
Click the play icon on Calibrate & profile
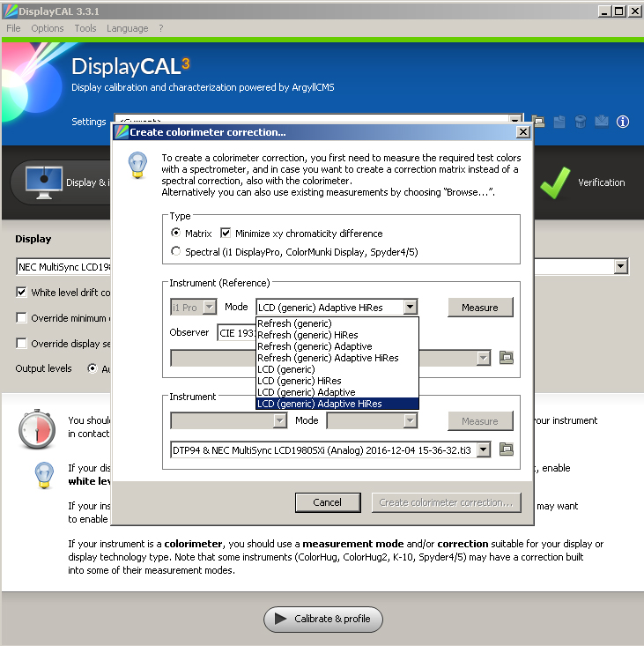point(281,619)
